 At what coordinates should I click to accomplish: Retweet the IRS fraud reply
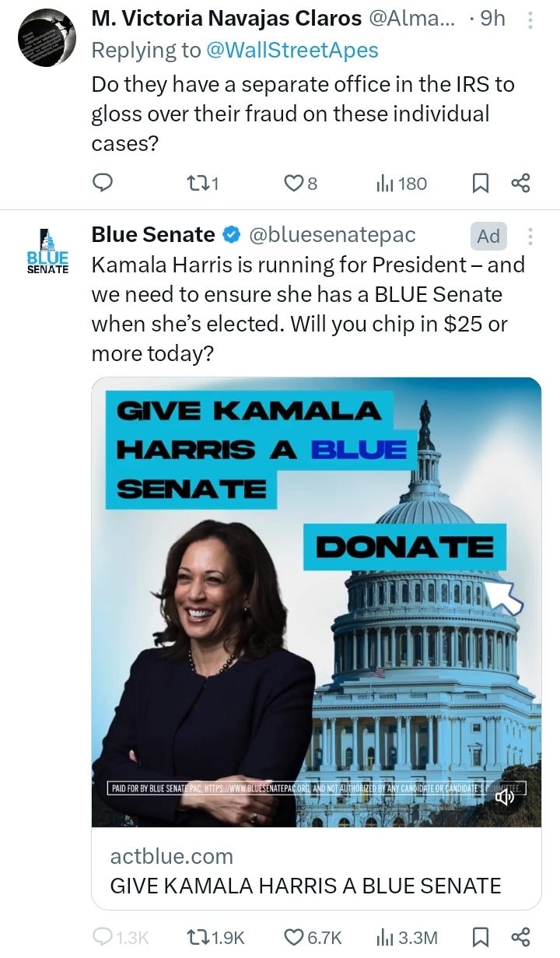click(x=205, y=183)
